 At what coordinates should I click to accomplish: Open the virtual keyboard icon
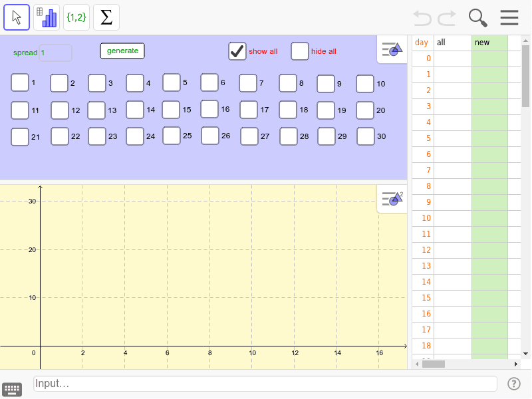12,389
